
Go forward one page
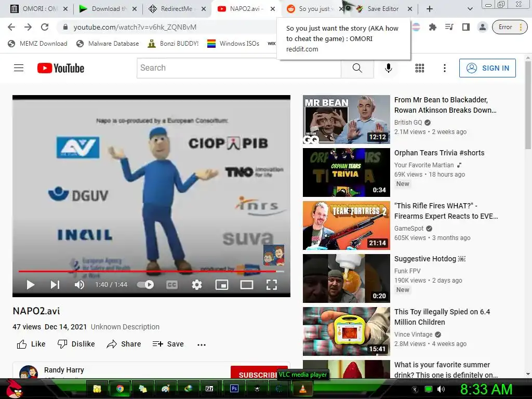(28, 27)
